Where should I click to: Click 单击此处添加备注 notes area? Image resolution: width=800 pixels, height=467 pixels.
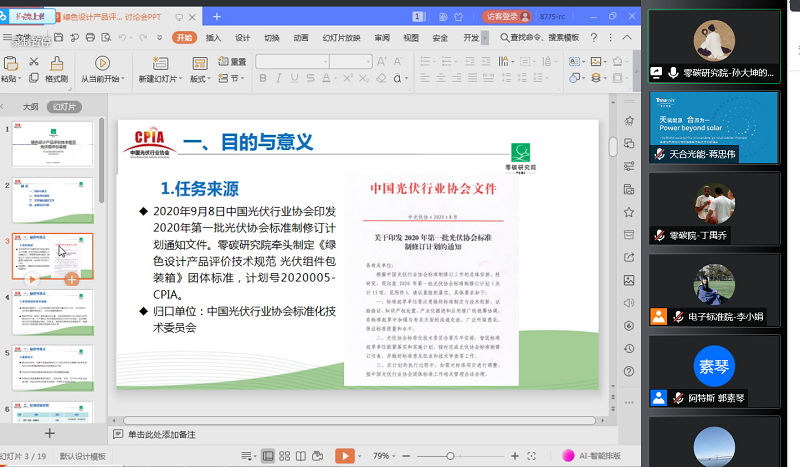point(161,434)
